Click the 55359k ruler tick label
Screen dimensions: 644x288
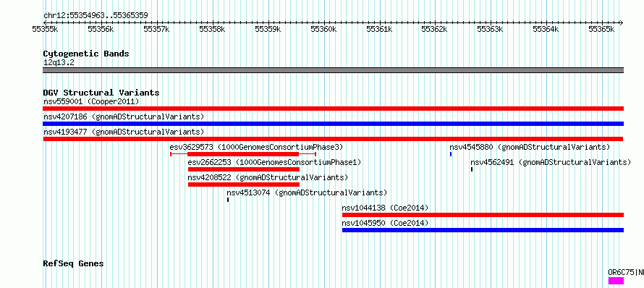point(268,29)
